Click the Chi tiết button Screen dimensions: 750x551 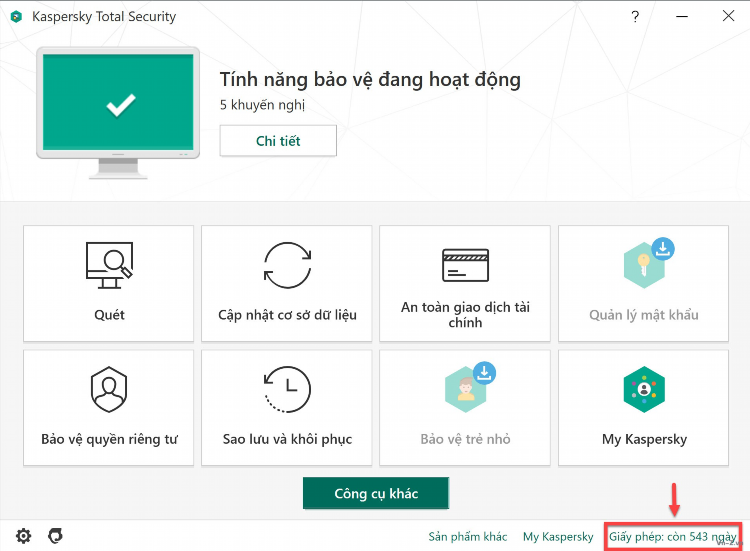click(x=278, y=141)
